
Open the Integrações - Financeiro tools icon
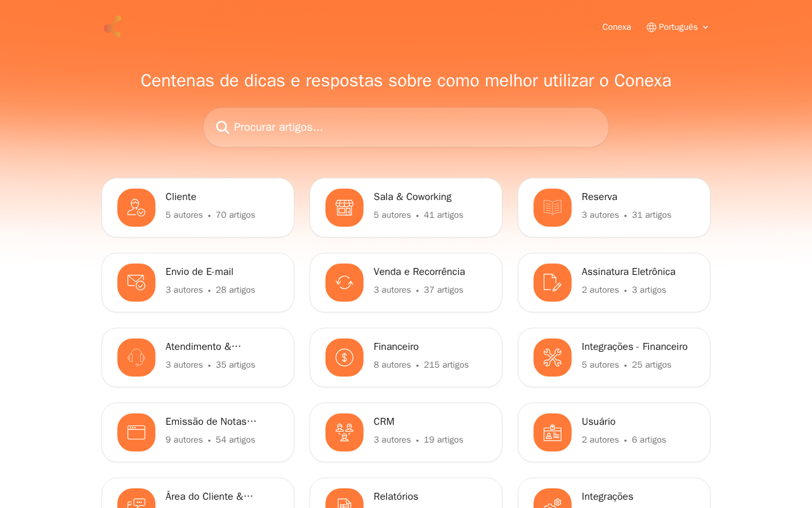click(553, 358)
